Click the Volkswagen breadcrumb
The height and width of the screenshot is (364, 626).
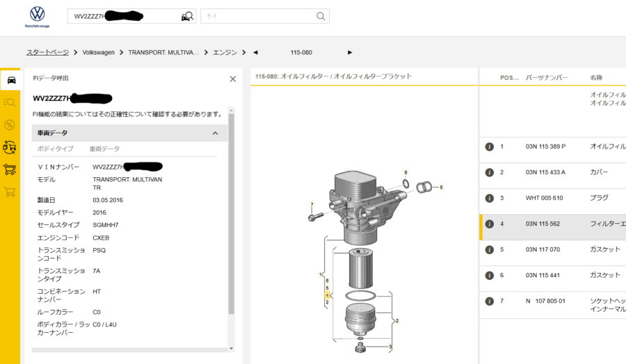coord(98,52)
